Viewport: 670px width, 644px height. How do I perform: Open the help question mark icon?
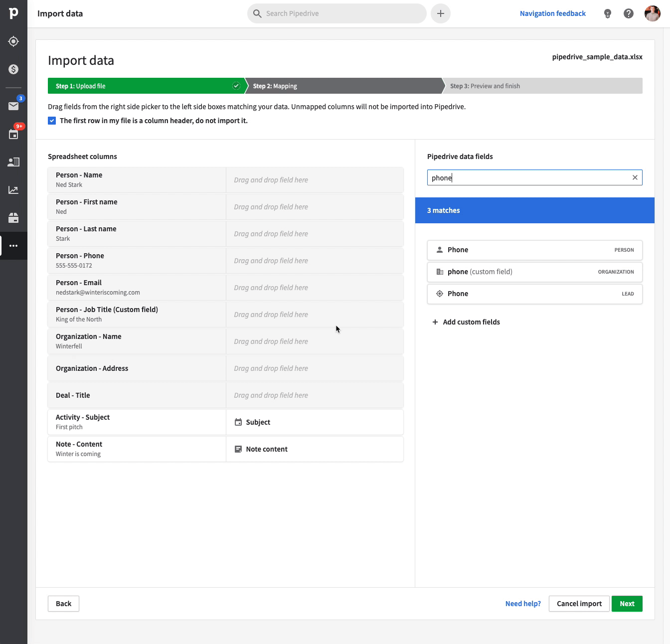click(x=629, y=13)
